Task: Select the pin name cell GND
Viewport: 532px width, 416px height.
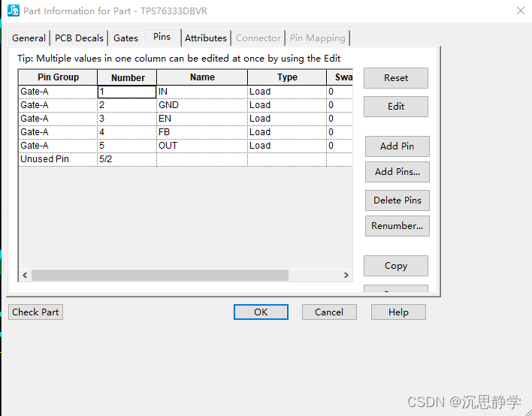Action: coord(202,105)
